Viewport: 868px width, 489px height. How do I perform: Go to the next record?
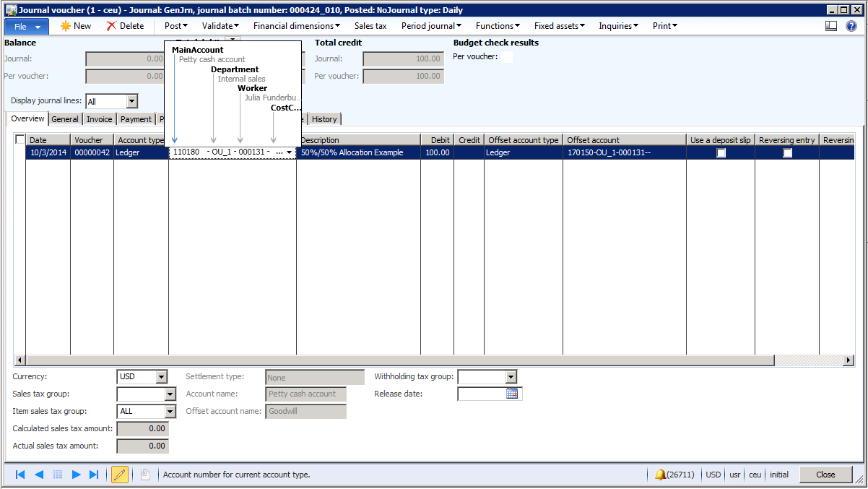76,475
